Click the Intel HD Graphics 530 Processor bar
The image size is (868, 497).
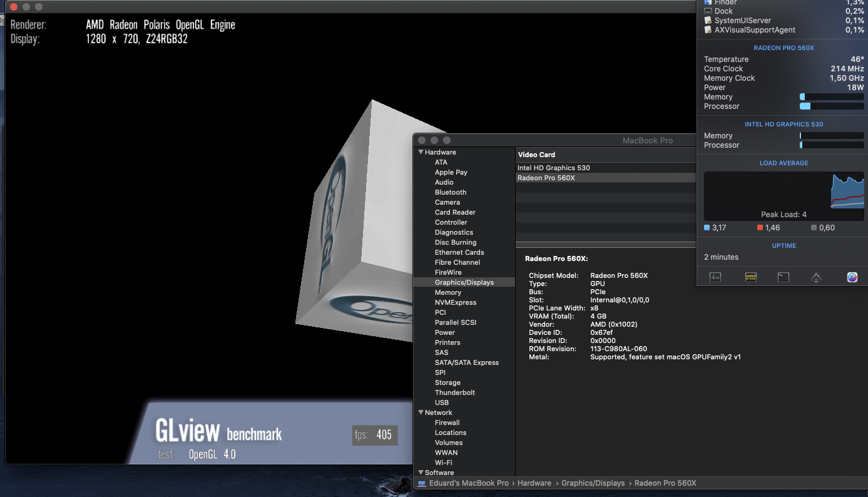click(832, 145)
